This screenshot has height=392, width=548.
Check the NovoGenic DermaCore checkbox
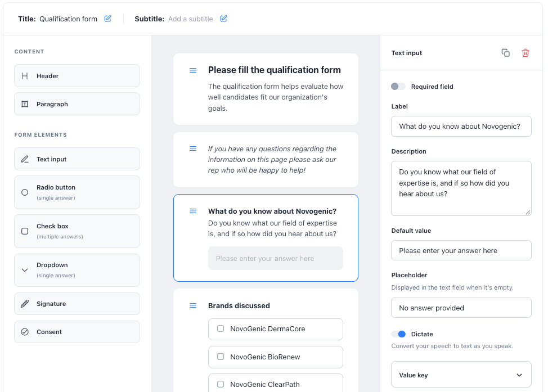pos(221,328)
